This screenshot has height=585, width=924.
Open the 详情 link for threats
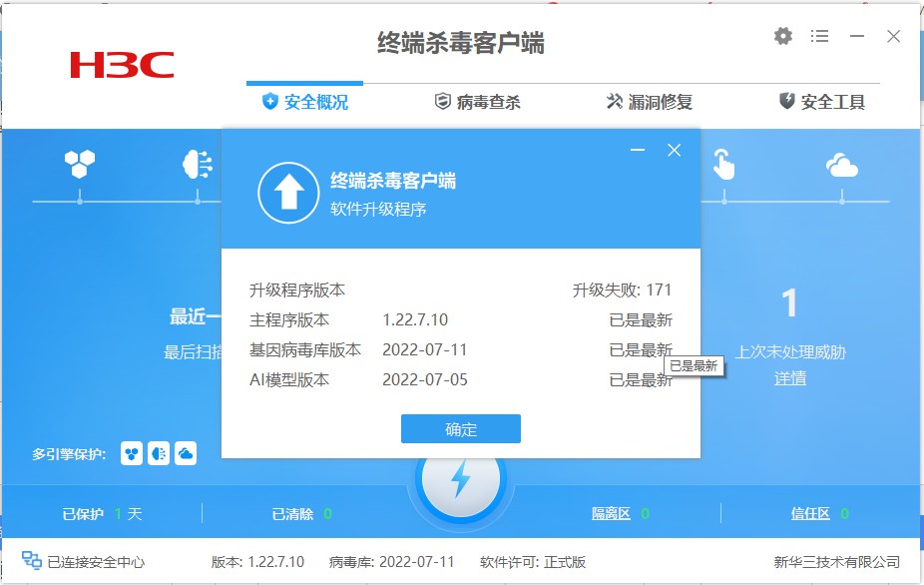point(790,378)
